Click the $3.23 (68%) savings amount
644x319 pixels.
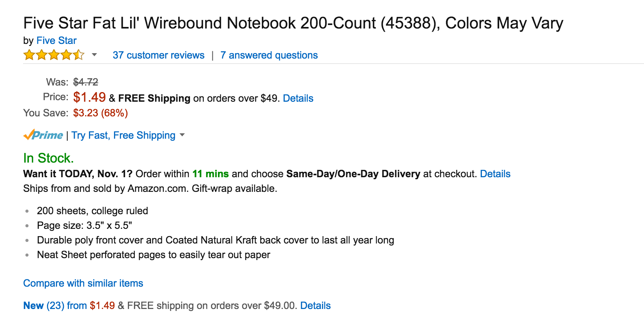[x=101, y=113]
